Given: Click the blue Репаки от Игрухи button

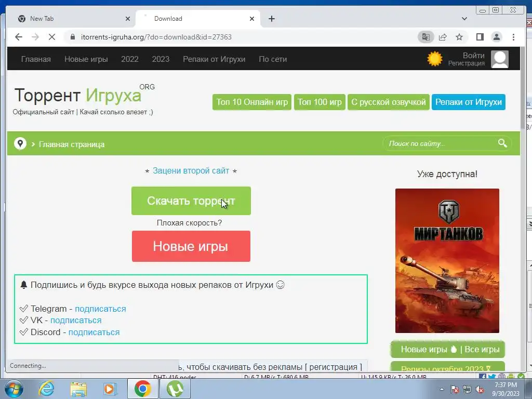Looking at the screenshot, I should [469, 102].
